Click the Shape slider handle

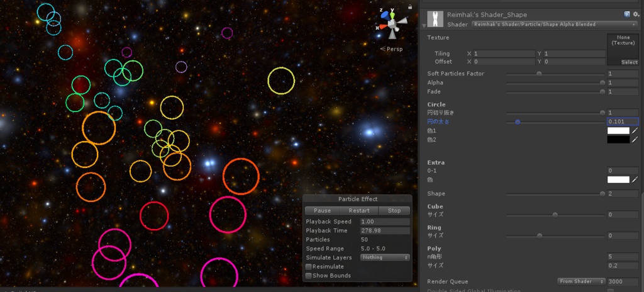pyautogui.click(x=602, y=194)
